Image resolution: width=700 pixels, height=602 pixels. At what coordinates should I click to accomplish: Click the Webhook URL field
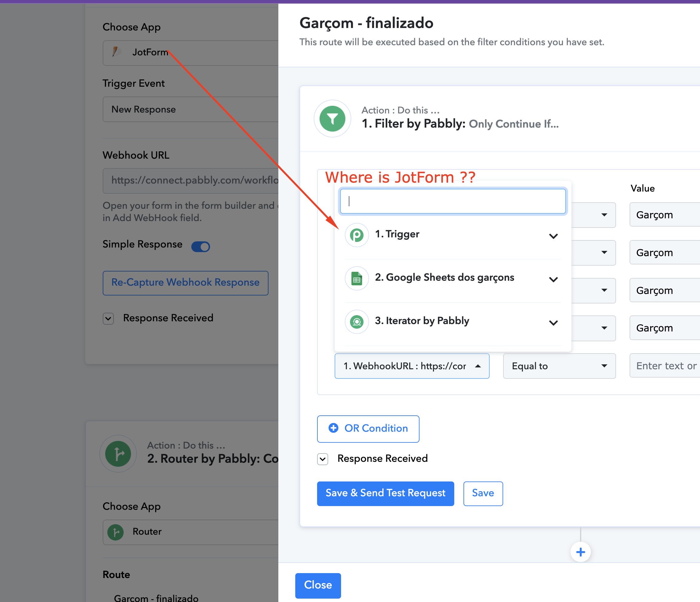pyautogui.click(x=191, y=181)
